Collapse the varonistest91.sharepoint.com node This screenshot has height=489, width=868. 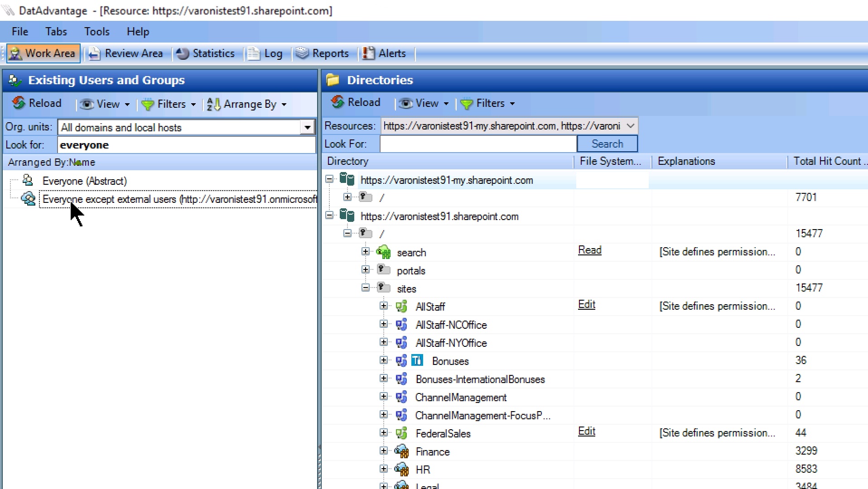329,216
